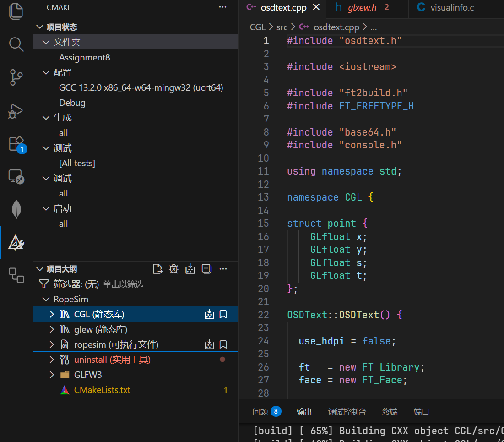Open the 问题 panel tab
This screenshot has height=442, width=504.
tap(267, 412)
